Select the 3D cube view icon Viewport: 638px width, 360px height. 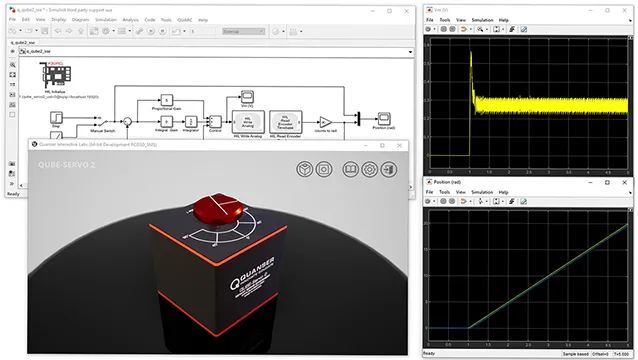coord(305,169)
